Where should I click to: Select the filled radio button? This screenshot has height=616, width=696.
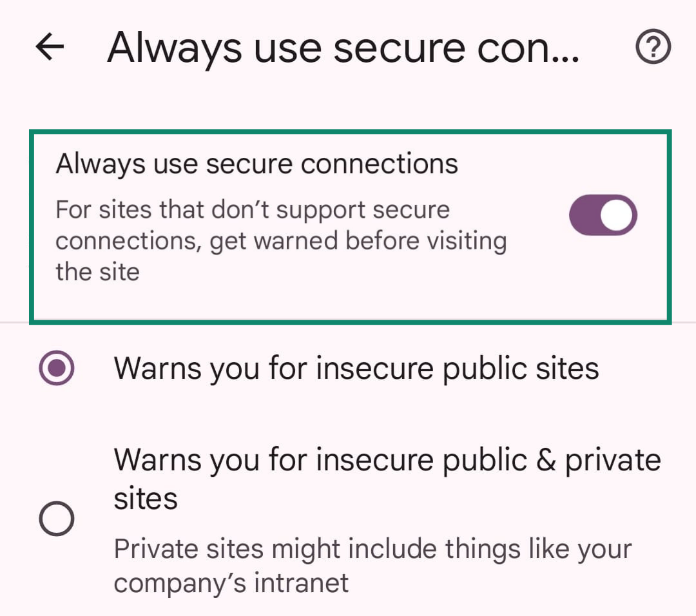56,367
